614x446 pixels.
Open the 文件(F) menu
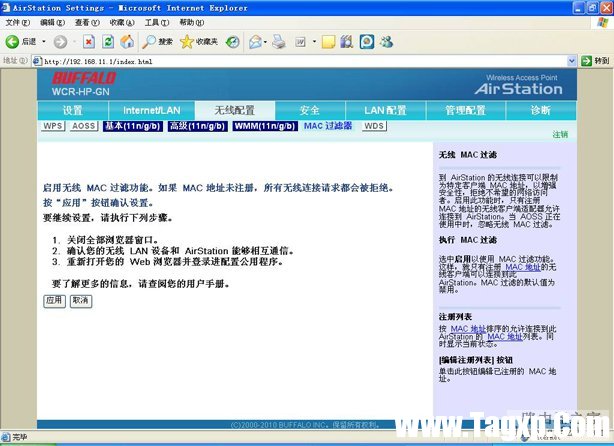pyautogui.click(x=18, y=23)
